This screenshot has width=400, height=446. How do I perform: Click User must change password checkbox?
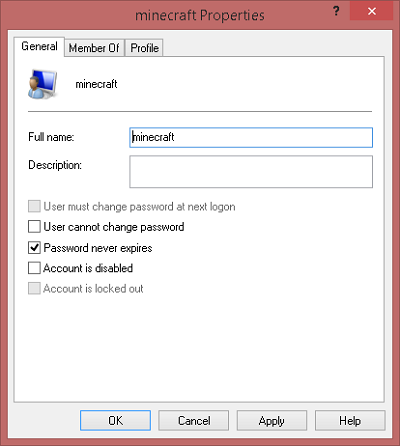[x=34, y=206]
